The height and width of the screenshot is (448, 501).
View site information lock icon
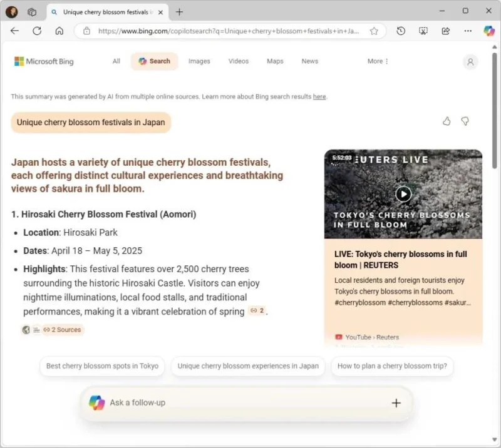tap(86, 31)
